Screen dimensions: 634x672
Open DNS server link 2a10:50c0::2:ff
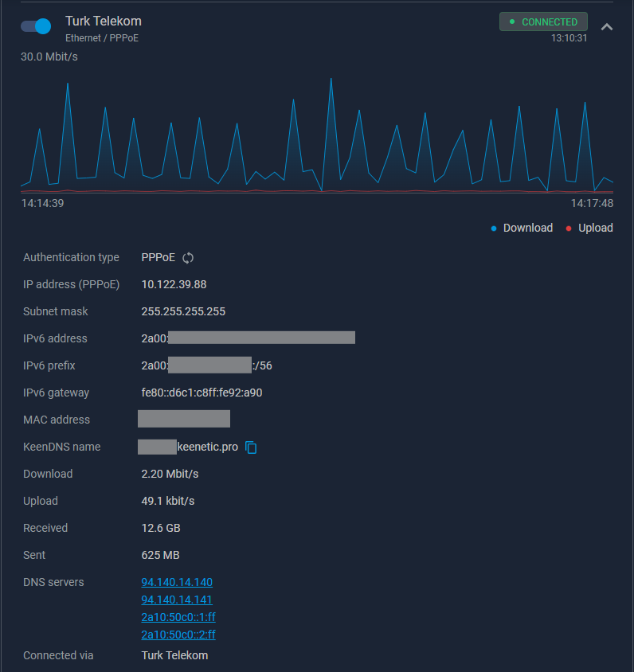point(178,635)
